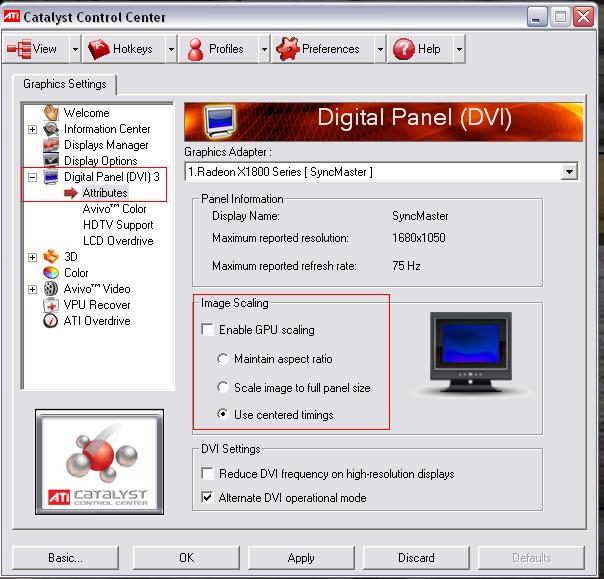Viewport: 604px width, 579px height.
Task: Click the 75 Hz refresh rate value
Action: pos(406,265)
